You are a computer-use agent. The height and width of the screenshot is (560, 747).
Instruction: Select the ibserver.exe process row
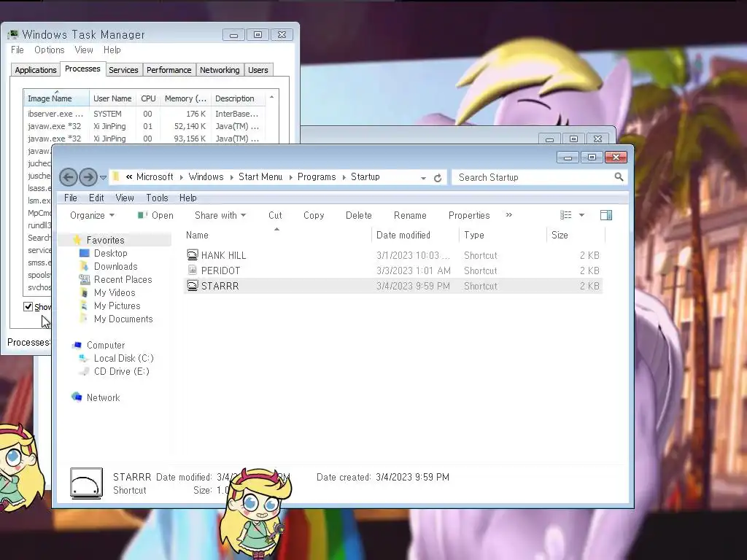point(144,114)
